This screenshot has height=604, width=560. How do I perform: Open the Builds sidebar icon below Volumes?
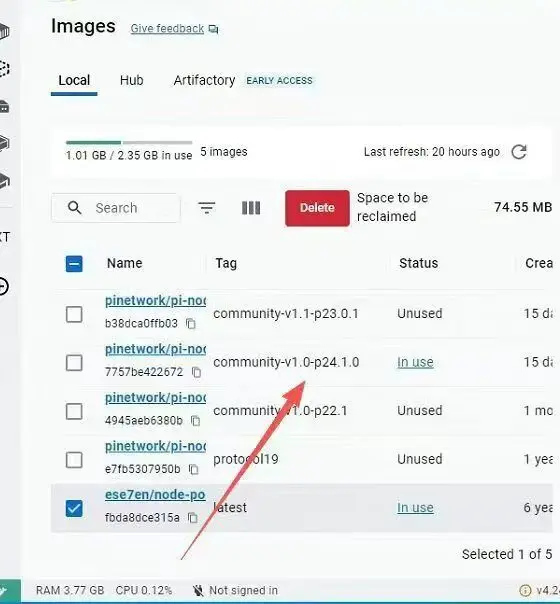coord(4,143)
